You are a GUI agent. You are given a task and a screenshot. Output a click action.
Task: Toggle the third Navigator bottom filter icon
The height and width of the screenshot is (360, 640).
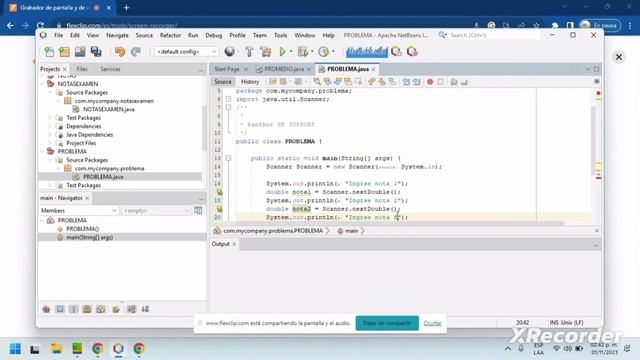point(73,309)
